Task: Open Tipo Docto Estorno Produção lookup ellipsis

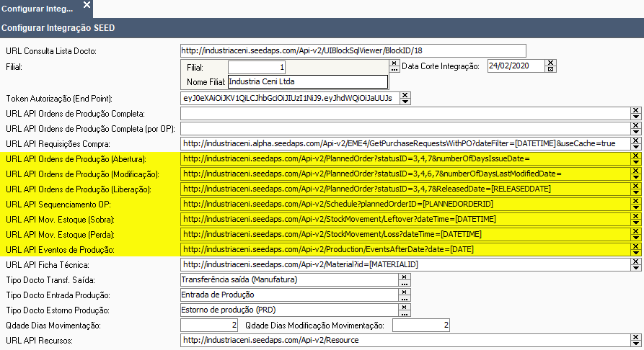Action: tap(404, 313)
